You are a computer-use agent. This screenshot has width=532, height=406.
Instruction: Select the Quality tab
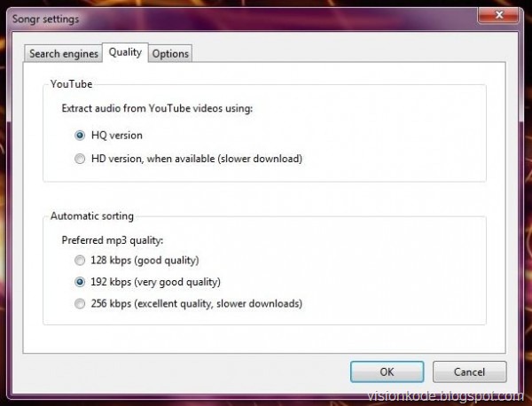[125, 52]
